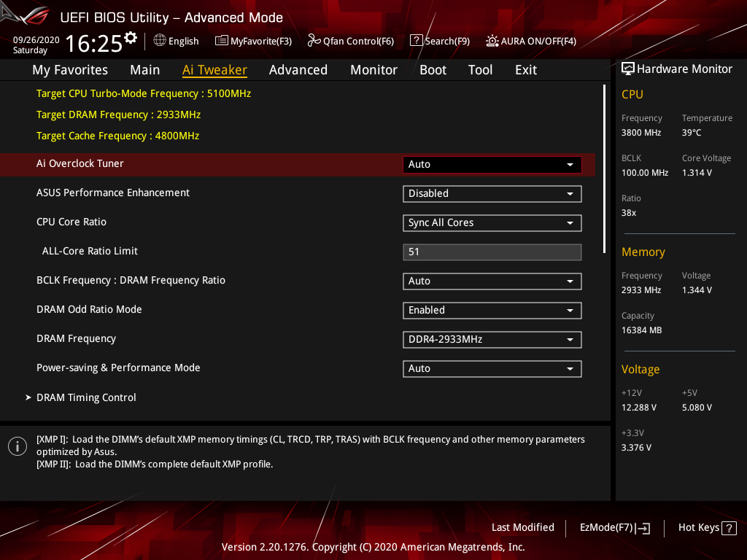Image resolution: width=747 pixels, height=560 pixels.
Task: Click the settings gear icon next to clock
Action: [x=131, y=38]
